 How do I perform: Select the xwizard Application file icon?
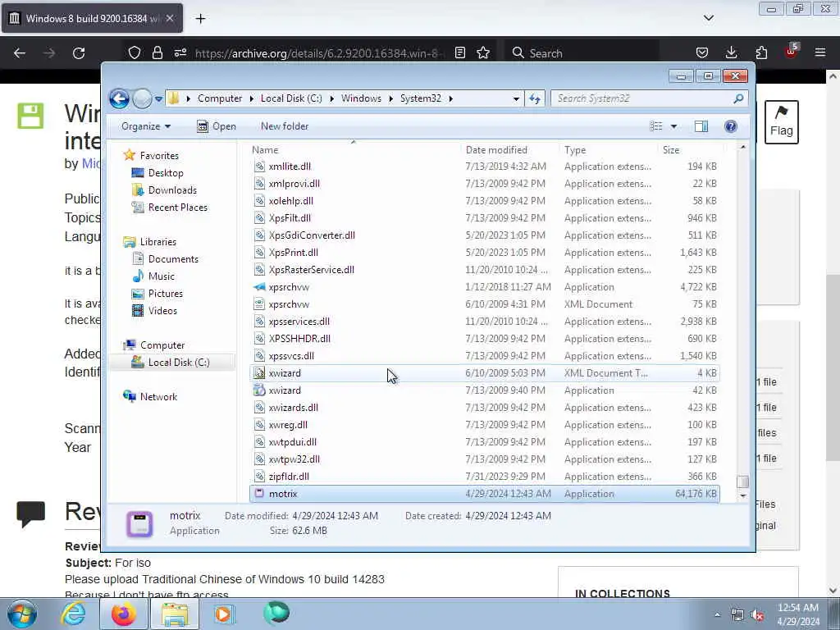pos(259,390)
